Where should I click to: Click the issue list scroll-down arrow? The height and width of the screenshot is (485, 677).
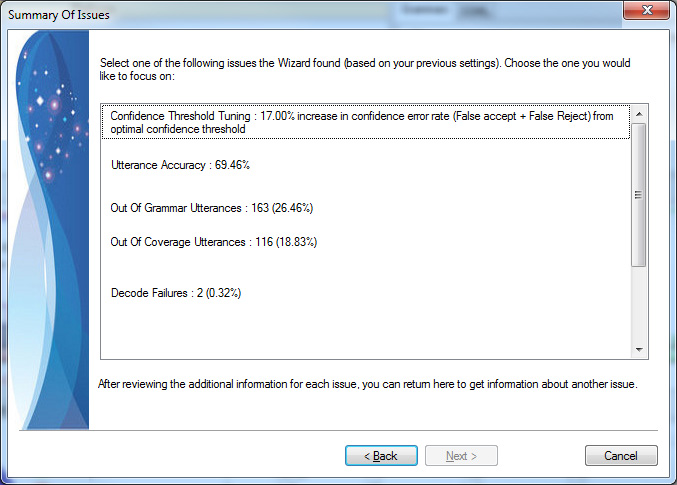click(x=639, y=349)
